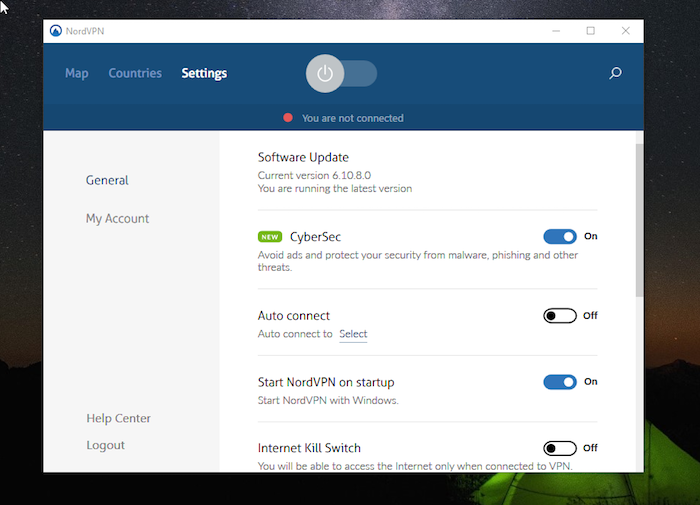Close the NordVPN window
Image resolution: width=700 pixels, height=505 pixels.
[x=625, y=31]
